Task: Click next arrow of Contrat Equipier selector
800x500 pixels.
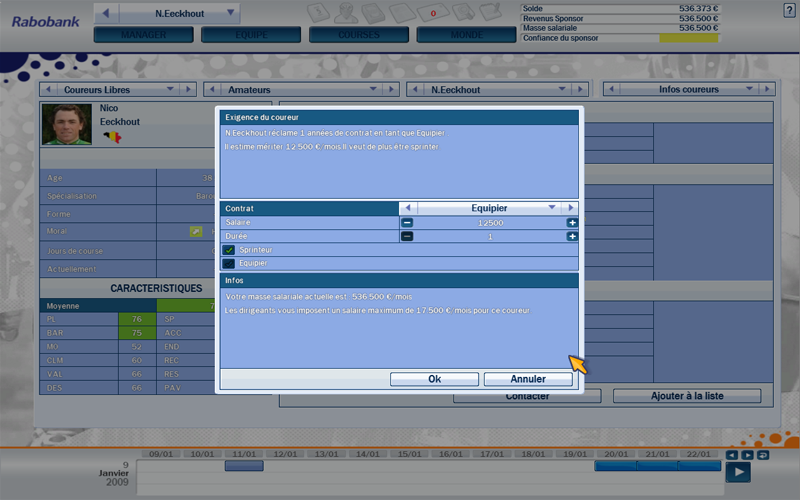Action: (570, 208)
